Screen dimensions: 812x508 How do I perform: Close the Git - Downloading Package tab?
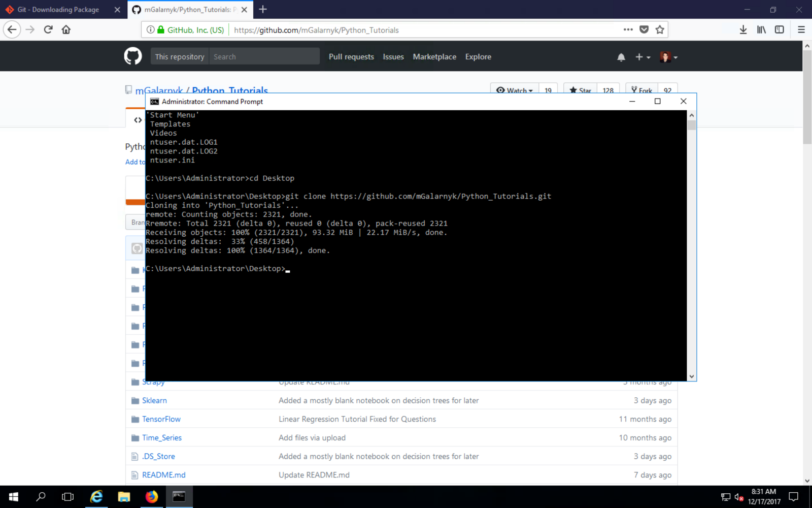(117, 10)
